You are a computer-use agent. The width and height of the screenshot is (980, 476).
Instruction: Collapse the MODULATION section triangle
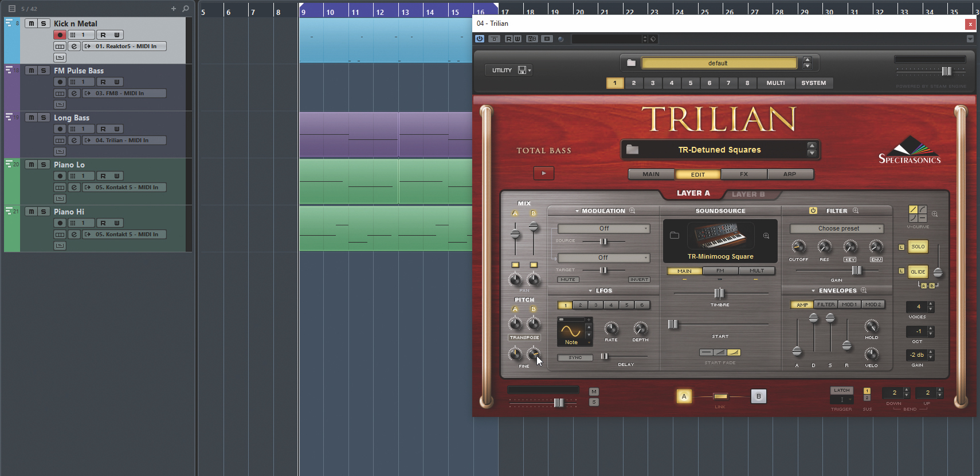(577, 211)
